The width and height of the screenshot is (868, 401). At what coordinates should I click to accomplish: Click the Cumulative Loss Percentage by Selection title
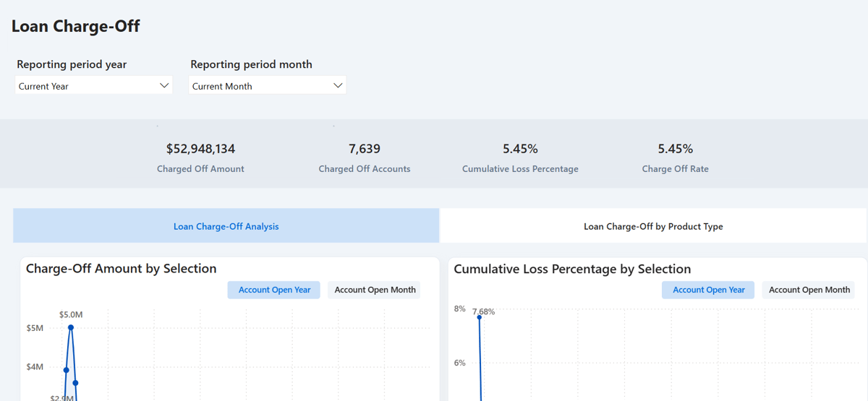coord(572,269)
